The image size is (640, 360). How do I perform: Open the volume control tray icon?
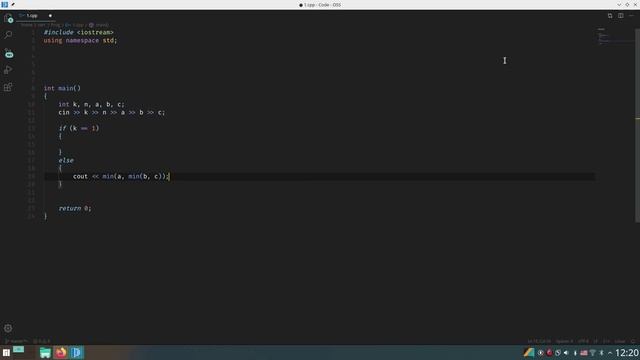point(567,353)
